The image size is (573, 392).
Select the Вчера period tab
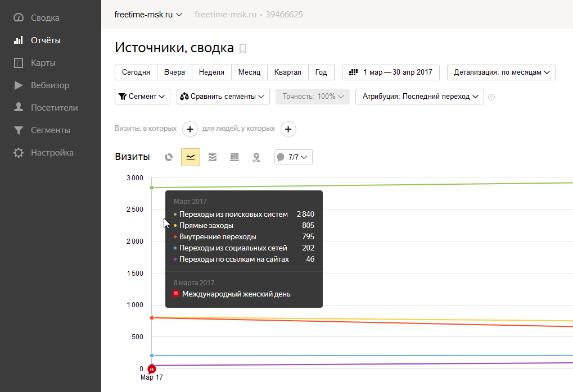click(x=174, y=72)
